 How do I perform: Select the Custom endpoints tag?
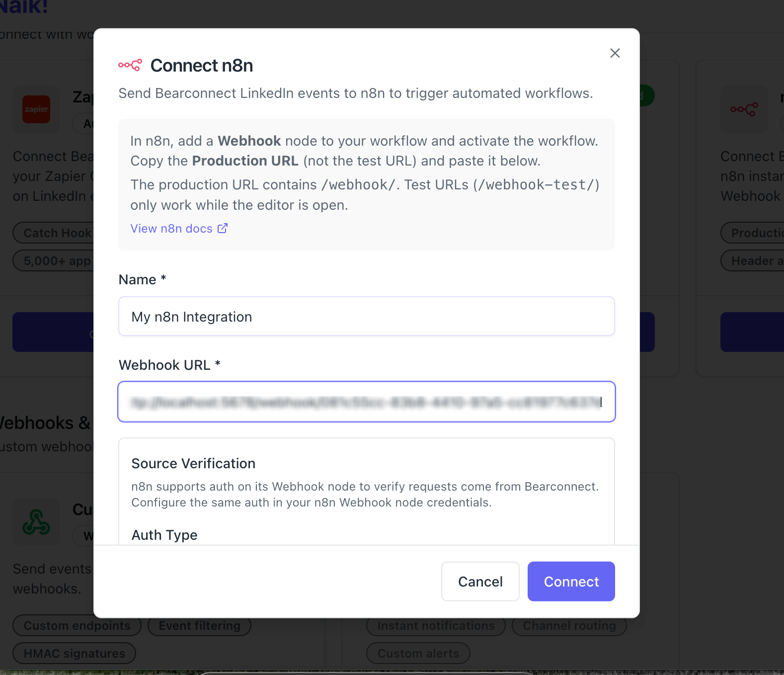pyautogui.click(x=77, y=626)
